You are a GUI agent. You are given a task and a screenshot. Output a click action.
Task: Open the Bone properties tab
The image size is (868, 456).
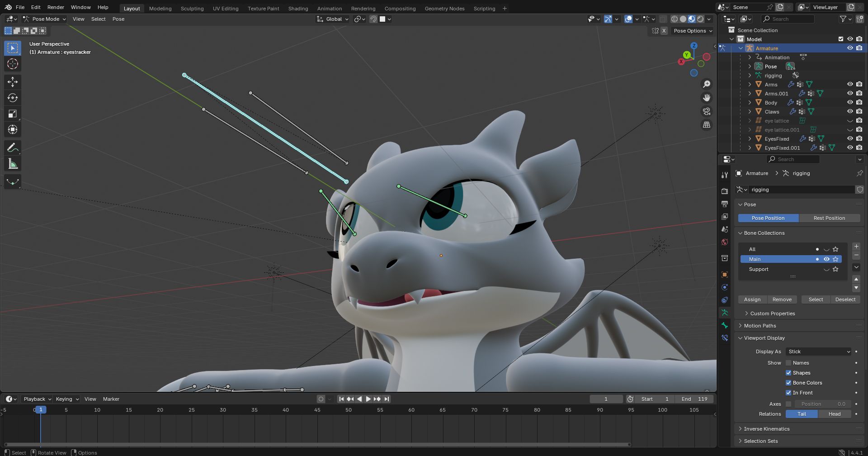coord(725,325)
